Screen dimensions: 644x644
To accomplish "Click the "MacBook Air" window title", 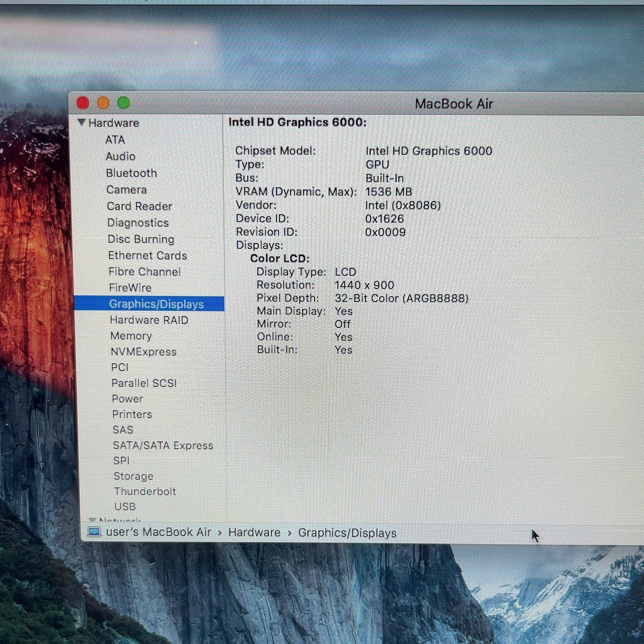I will [454, 104].
